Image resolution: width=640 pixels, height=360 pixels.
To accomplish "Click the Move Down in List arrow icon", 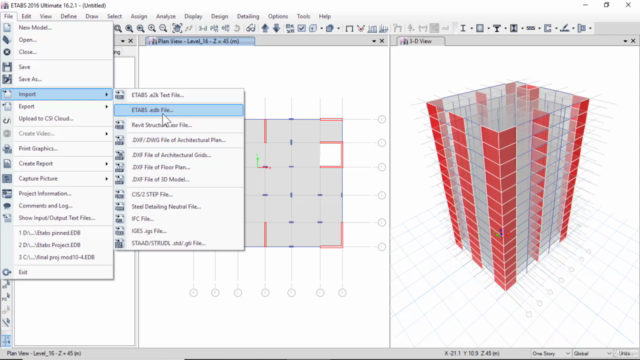I will [277, 28].
